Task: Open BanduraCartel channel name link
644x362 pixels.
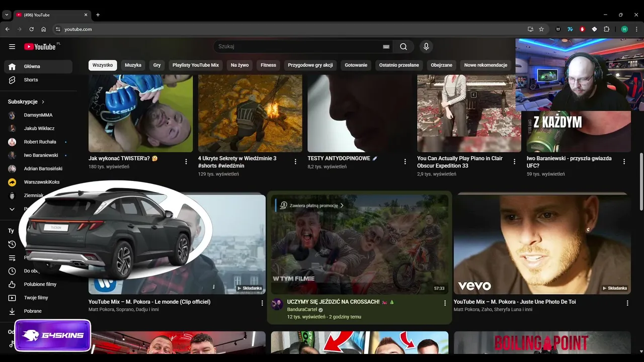Action: (x=302, y=310)
